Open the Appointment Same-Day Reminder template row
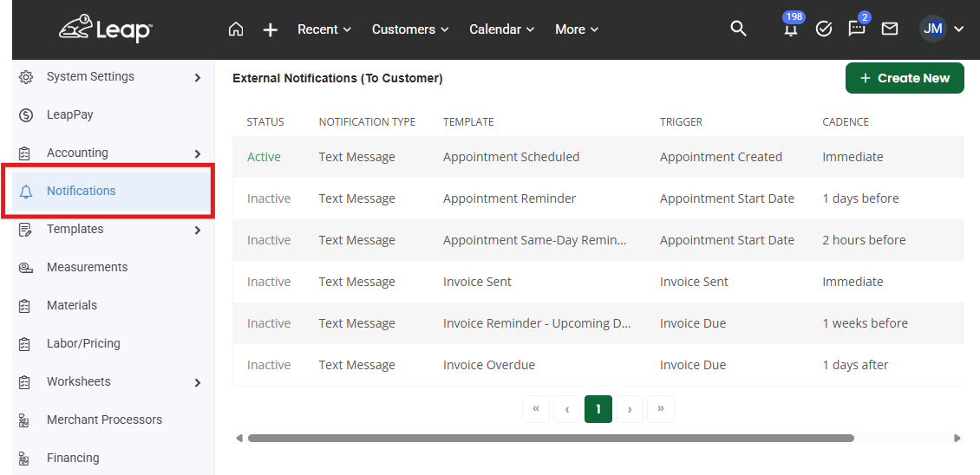The width and height of the screenshot is (980, 475). tap(598, 240)
